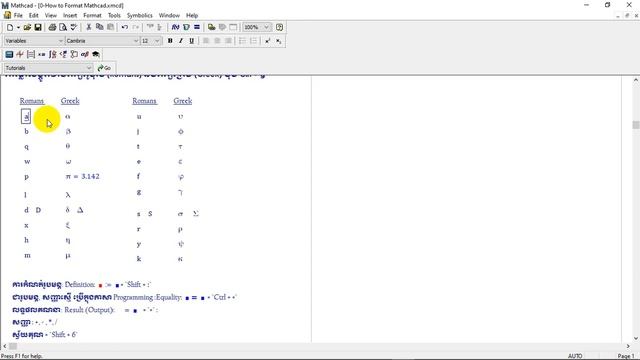Run Check Spelling icon
This screenshot has height=360, width=640.
[74, 27]
